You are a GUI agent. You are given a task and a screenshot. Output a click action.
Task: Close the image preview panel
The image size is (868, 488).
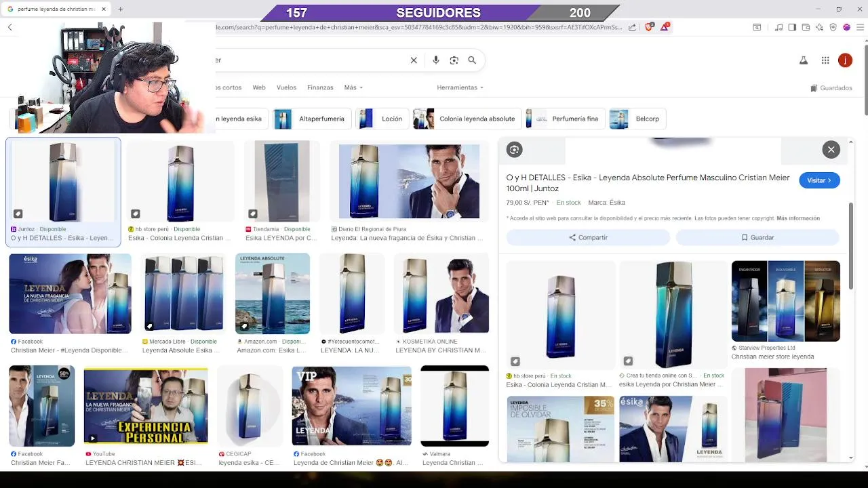(x=831, y=150)
